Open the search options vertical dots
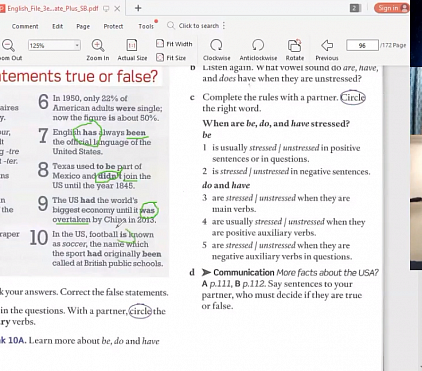 click(224, 25)
